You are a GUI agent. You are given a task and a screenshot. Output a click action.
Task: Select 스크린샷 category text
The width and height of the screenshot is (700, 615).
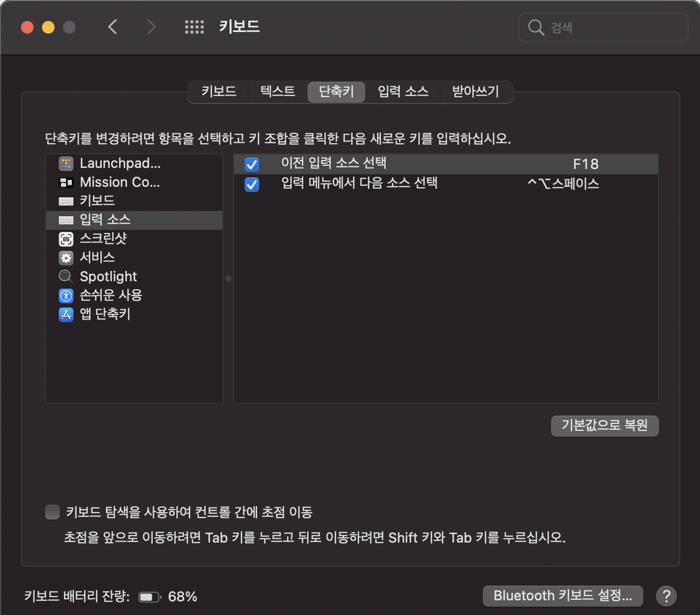(103, 239)
